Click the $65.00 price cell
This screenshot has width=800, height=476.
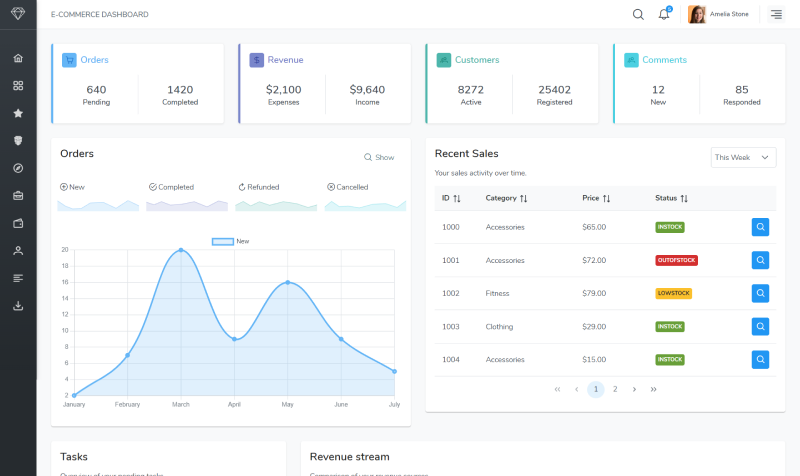[594, 227]
